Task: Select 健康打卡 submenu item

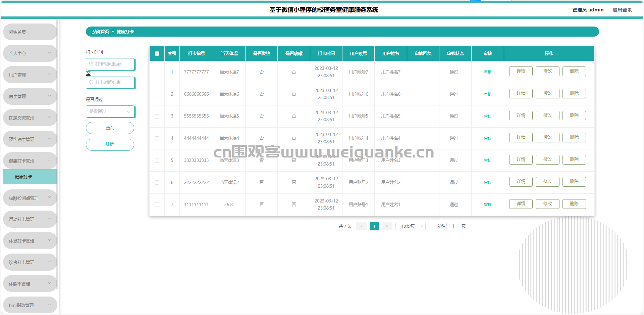Action: tap(30, 177)
